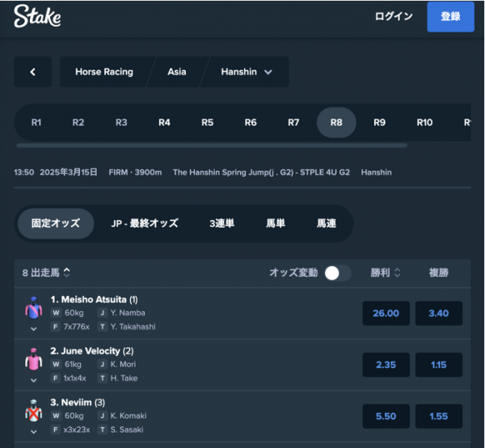485x448 pixels.
Task: Toggle the オッズ変動 switch
Action: tap(337, 273)
